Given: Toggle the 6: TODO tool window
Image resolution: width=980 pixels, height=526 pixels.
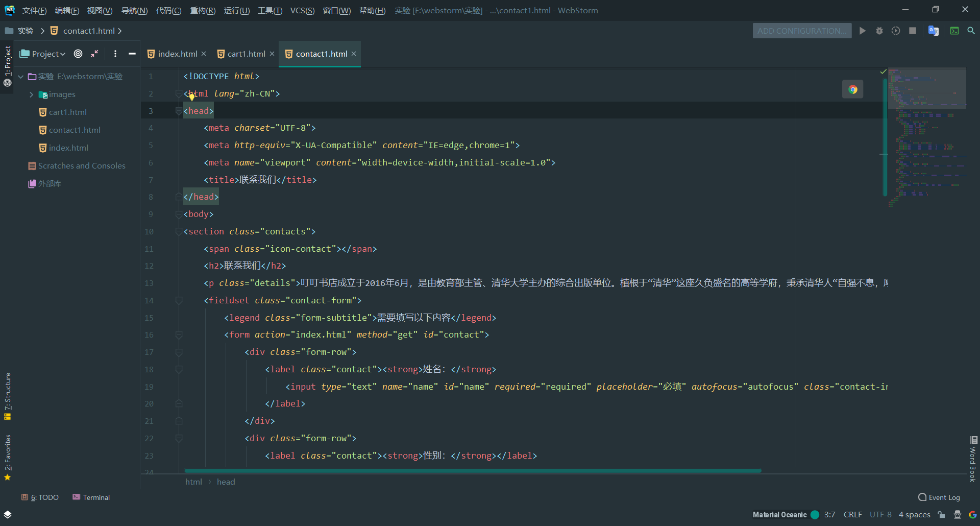Looking at the screenshot, I should (40, 497).
